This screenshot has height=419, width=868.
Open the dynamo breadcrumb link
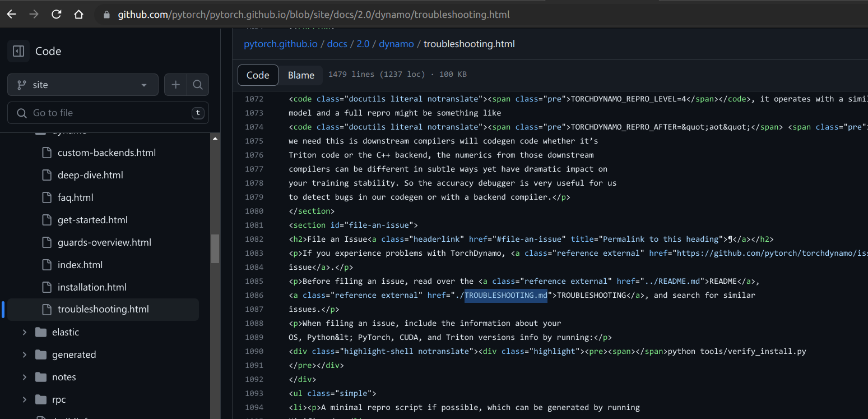click(x=396, y=43)
